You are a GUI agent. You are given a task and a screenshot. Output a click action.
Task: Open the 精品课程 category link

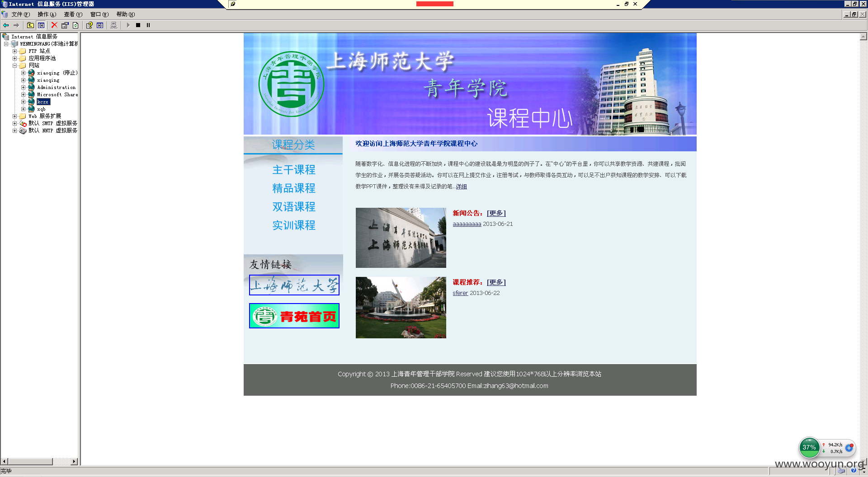(x=294, y=188)
